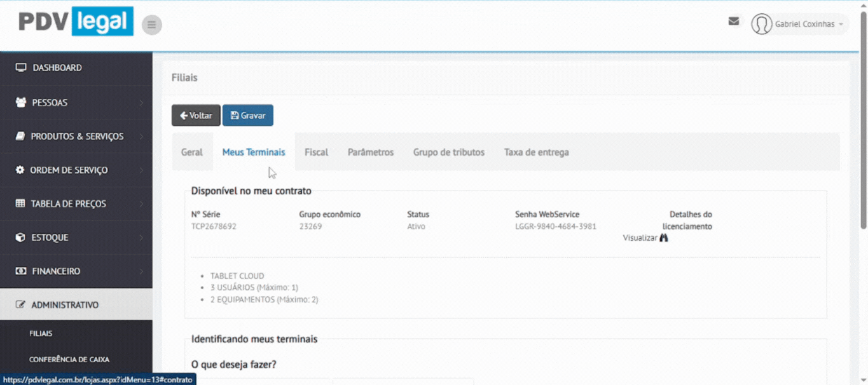The image size is (868, 385).
Task: Expand Produtos & Serviços menu
Action: (76, 136)
